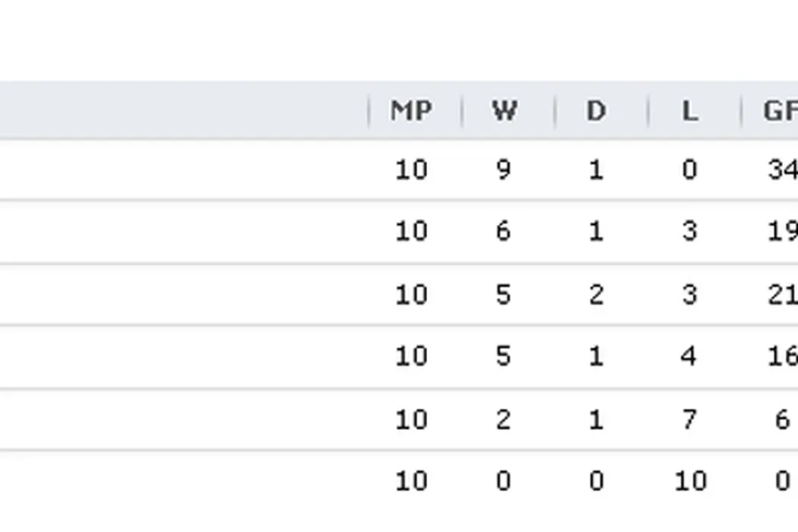Viewport: 798px width, 532px height.
Task: Click matches played value in first row
Action: [x=411, y=169]
